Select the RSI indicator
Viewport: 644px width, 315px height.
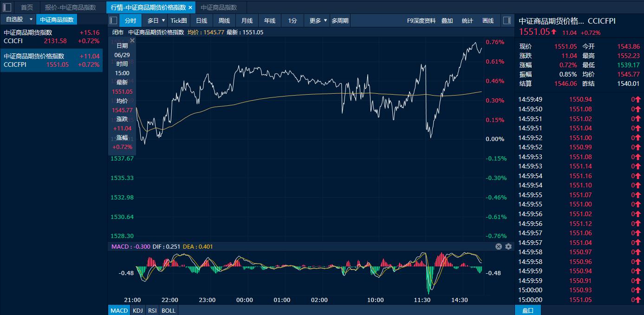152,310
